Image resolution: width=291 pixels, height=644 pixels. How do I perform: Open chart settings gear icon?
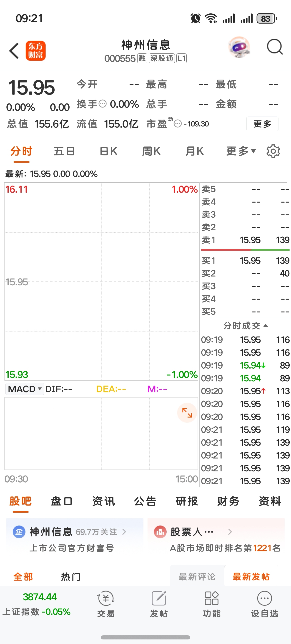tap(273, 151)
